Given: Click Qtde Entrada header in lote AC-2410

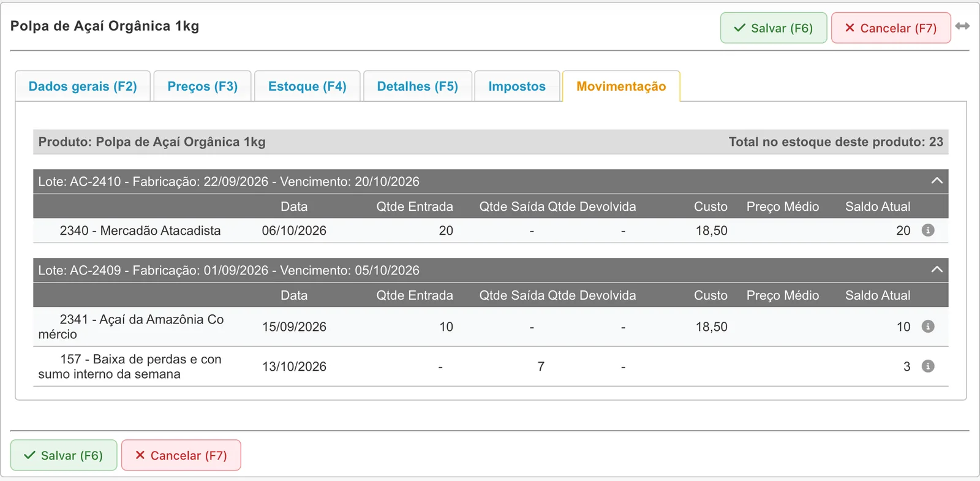Looking at the screenshot, I should coord(415,206).
